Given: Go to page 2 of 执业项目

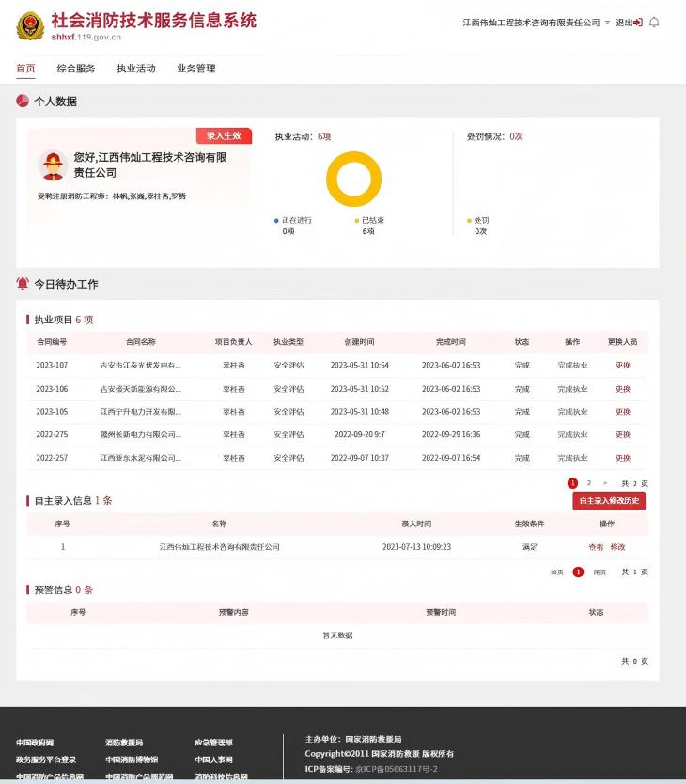Looking at the screenshot, I should [x=589, y=483].
